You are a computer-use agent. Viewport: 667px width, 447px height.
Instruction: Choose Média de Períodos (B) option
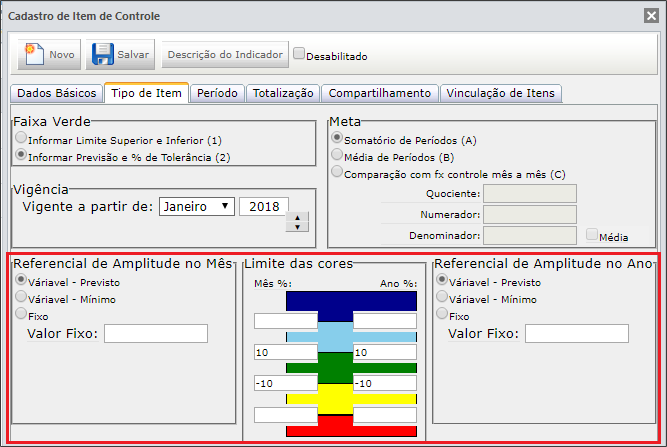pyautogui.click(x=337, y=154)
